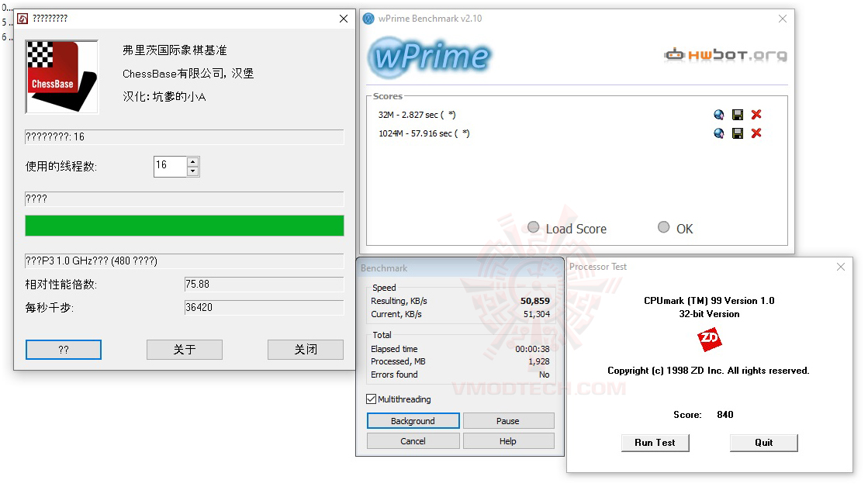The height and width of the screenshot is (504, 868).
Task: Click the Current KB/s value 51,304
Action: pyautogui.click(x=537, y=314)
